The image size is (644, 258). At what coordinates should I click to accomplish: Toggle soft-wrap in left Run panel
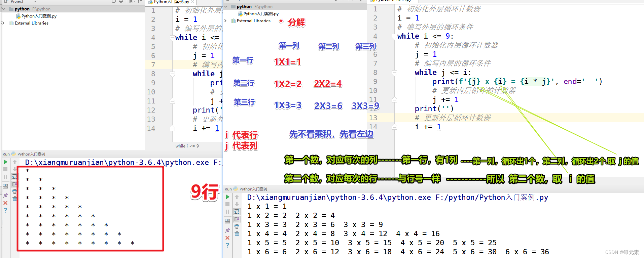15,177
